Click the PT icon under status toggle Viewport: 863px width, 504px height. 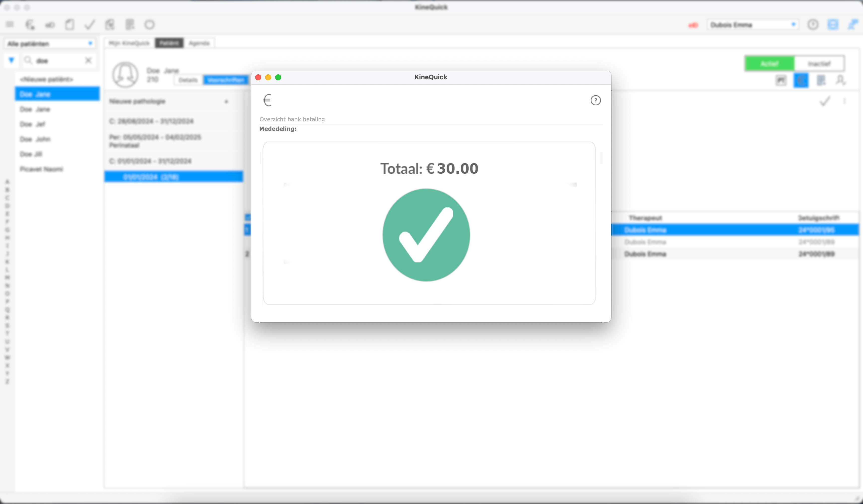(781, 81)
